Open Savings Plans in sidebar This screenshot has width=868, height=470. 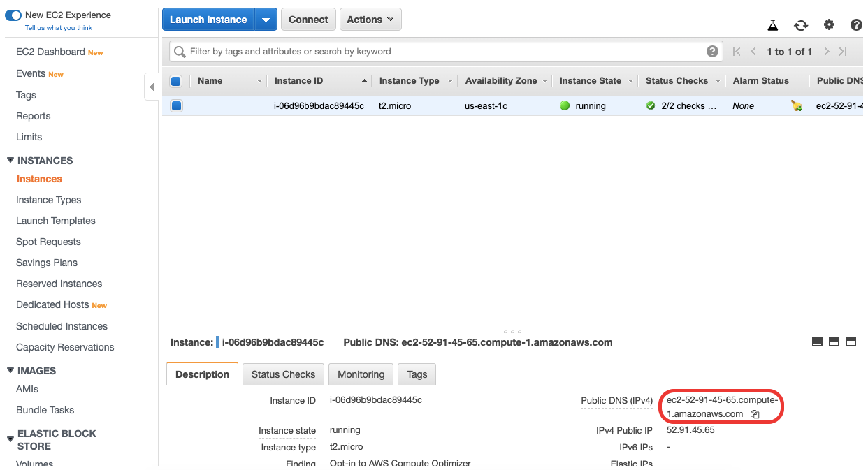[x=47, y=263]
